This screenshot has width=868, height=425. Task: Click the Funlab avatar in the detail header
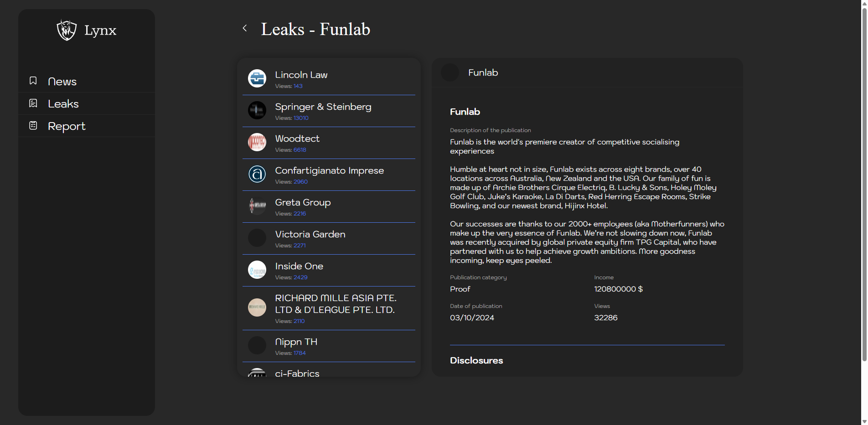[450, 73]
